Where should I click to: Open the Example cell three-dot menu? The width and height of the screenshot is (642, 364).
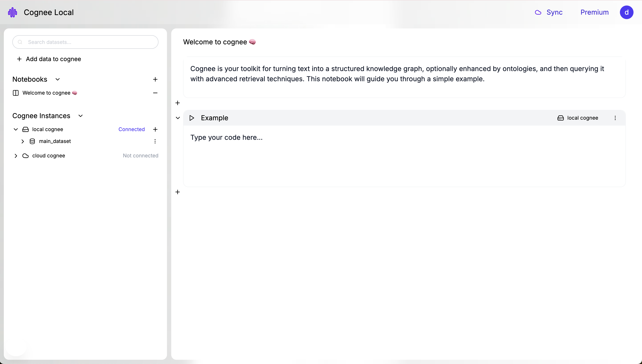point(615,118)
